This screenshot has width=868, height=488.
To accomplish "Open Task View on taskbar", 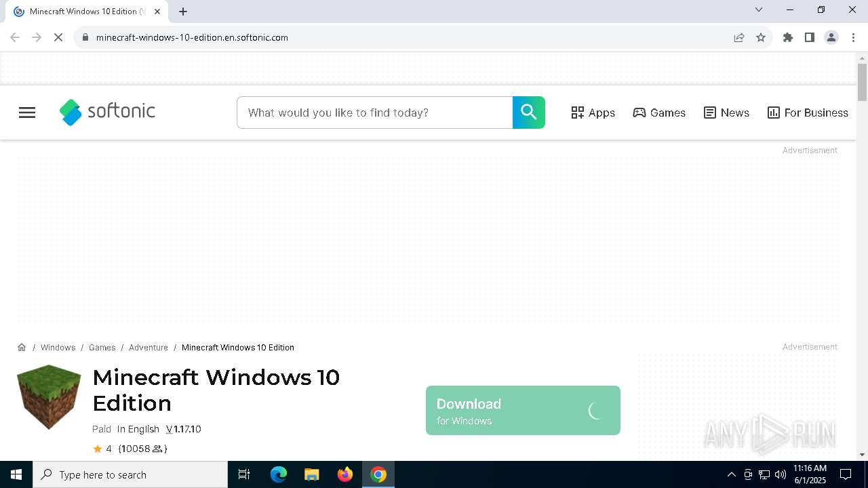I will click(x=244, y=474).
